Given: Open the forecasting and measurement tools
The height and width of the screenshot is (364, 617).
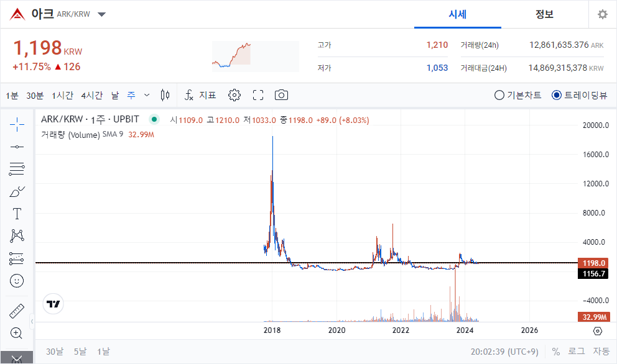Looking at the screenshot, I should tap(17, 258).
